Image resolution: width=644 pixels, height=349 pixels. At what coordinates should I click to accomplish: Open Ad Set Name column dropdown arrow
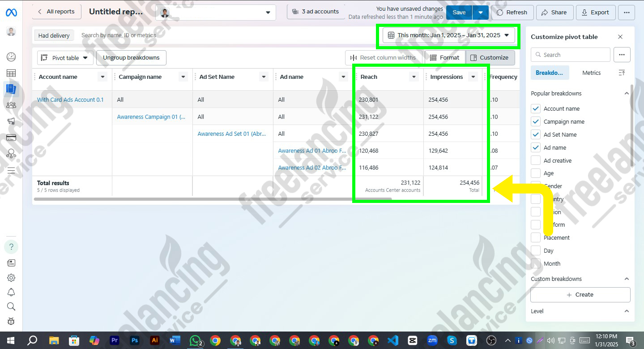coord(264,77)
